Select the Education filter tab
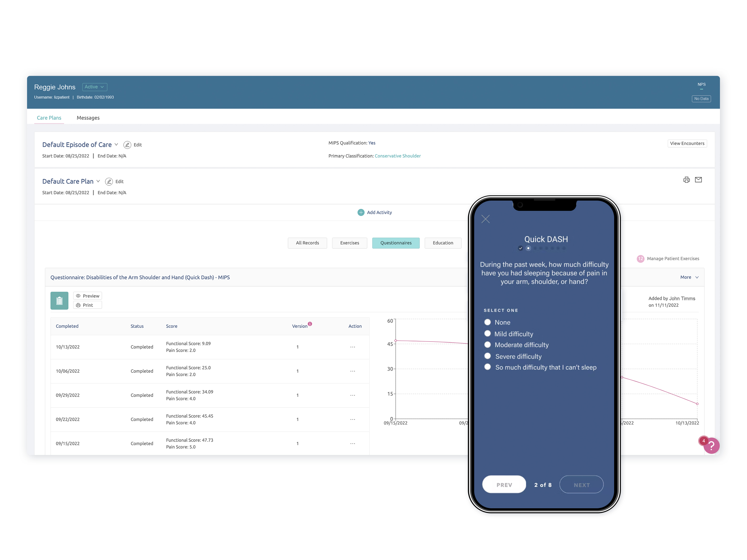The width and height of the screenshot is (747, 560). click(x=443, y=243)
